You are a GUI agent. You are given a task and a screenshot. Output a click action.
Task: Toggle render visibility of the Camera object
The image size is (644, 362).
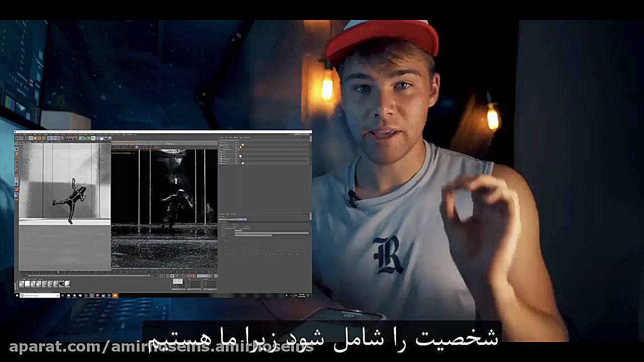click(236, 157)
